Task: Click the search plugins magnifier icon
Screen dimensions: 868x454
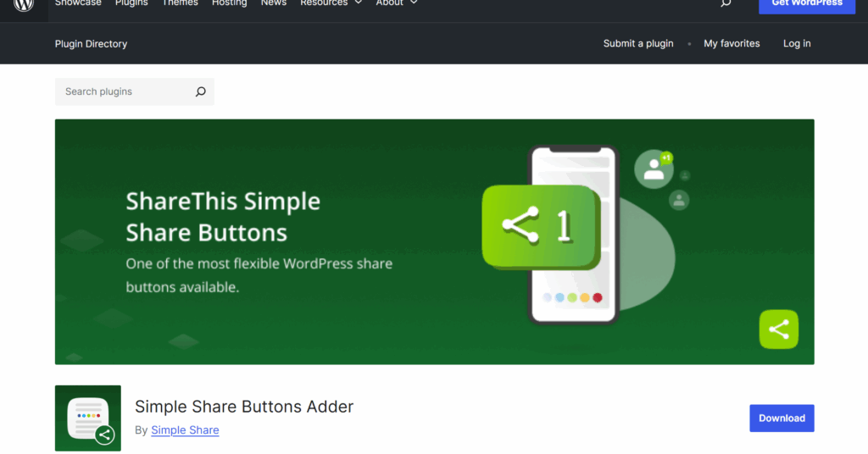Action: tap(201, 91)
